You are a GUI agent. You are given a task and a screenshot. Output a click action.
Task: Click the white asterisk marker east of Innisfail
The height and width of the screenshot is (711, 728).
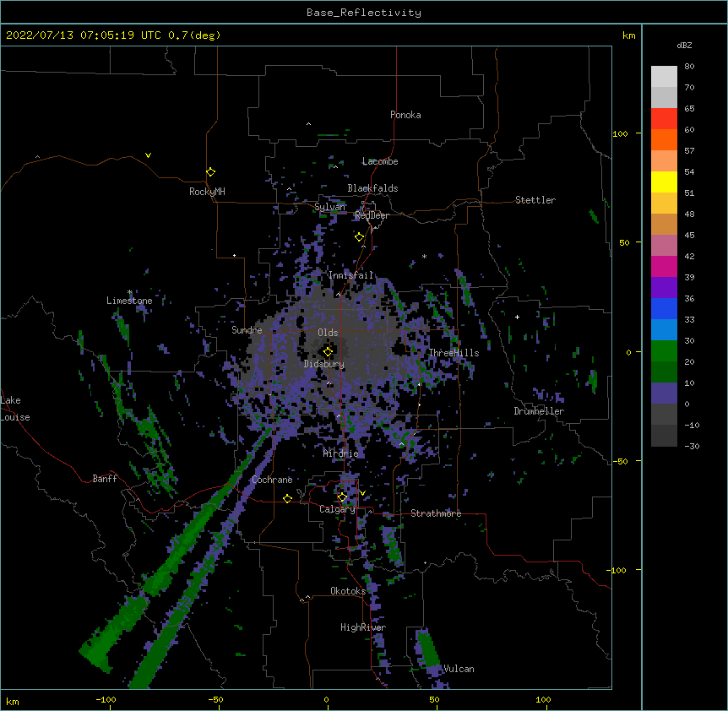(424, 256)
